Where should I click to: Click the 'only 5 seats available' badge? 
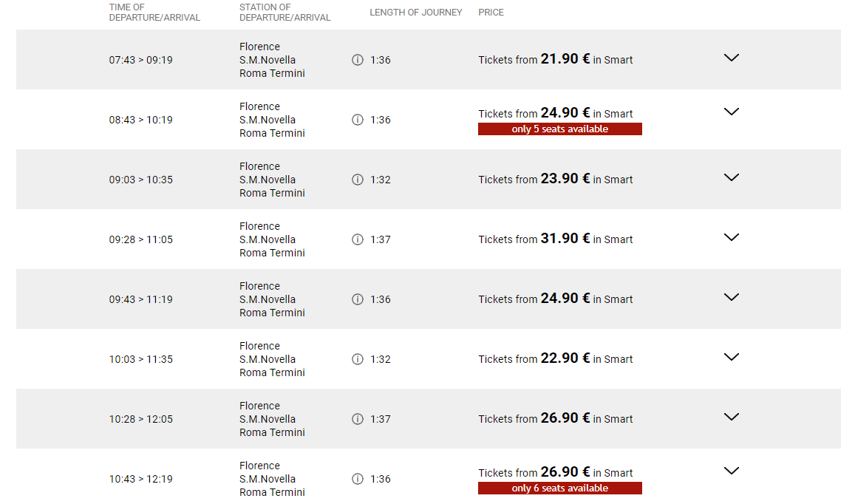559,129
